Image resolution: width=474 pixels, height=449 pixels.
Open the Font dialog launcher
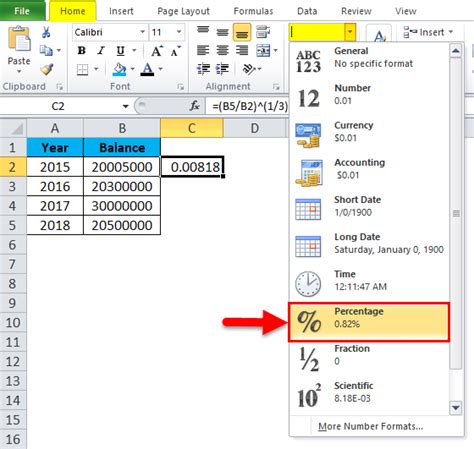point(180,87)
